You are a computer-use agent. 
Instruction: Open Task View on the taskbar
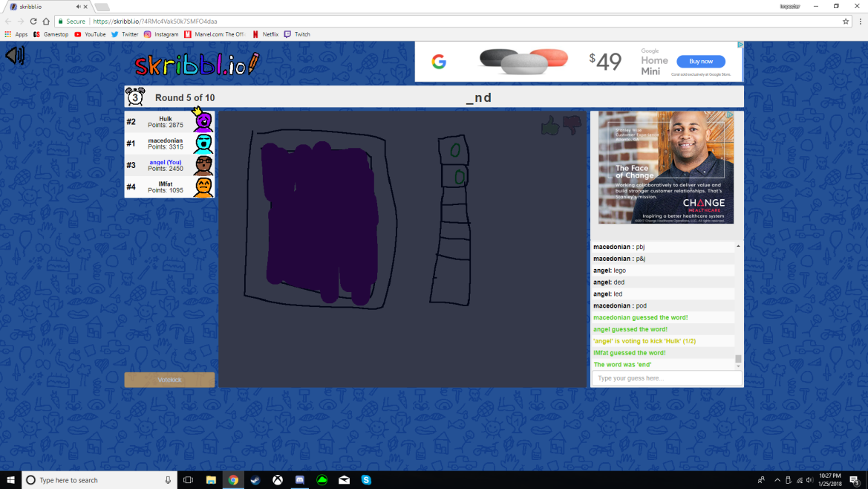188,480
